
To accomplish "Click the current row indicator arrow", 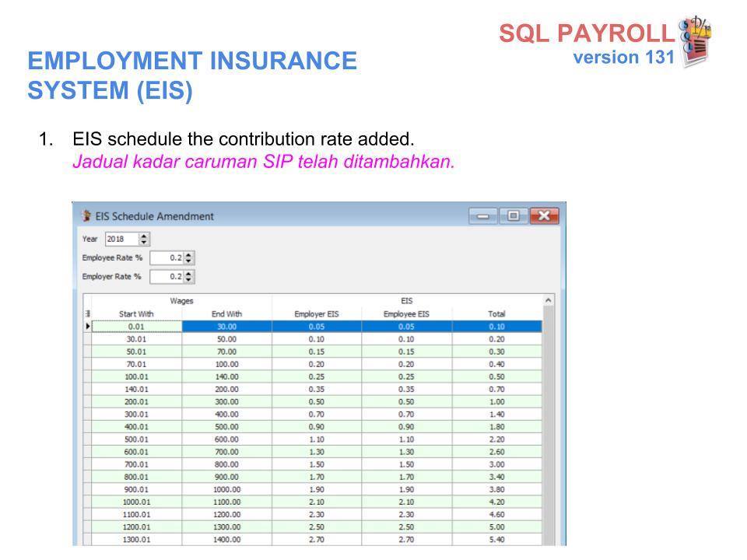I will point(88,327).
